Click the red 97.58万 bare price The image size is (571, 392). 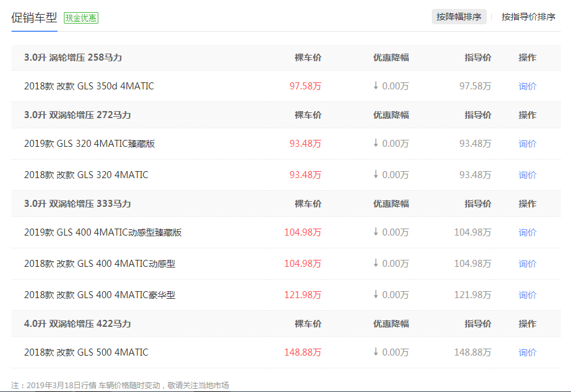point(305,86)
